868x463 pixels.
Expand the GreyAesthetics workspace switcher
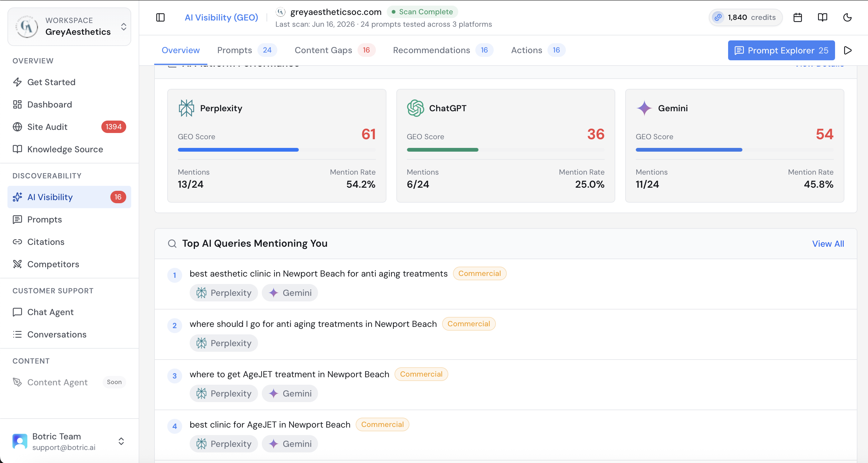point(124,27)
